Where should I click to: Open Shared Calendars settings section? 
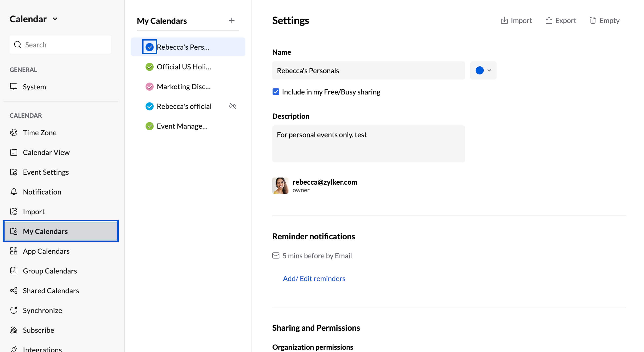click(51, 290)
